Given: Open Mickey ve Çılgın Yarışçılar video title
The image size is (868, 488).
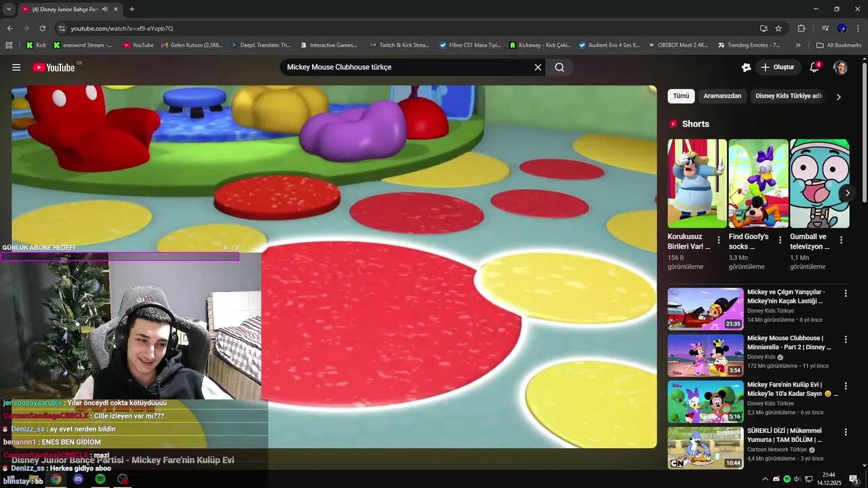Looking at the screenshot, I should pyautogui.click(x=786, y=296).
